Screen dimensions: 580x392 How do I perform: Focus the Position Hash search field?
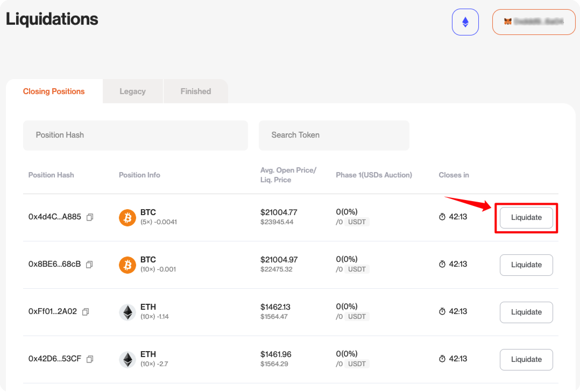(135, 135)
